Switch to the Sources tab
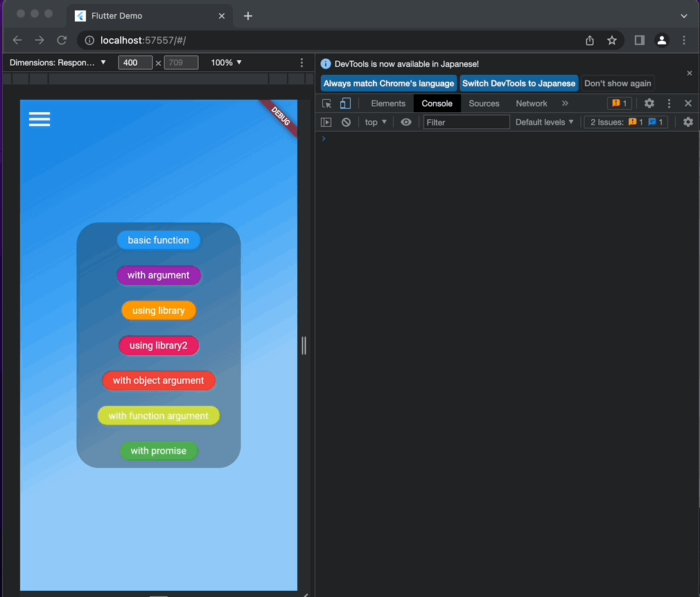Image resolution: width=700 pixels, height=597 pixels. pos(484,103)
